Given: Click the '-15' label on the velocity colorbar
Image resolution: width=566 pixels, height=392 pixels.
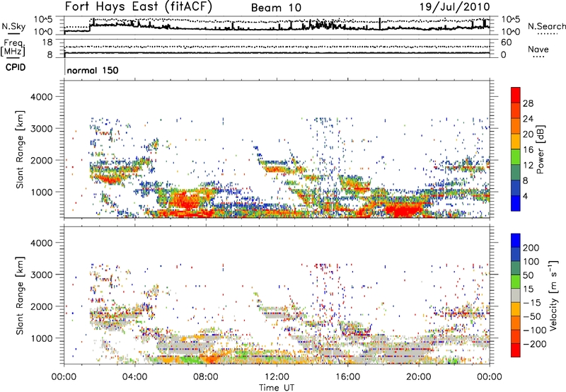Looking at the screenshot, I should click(532, 303).
